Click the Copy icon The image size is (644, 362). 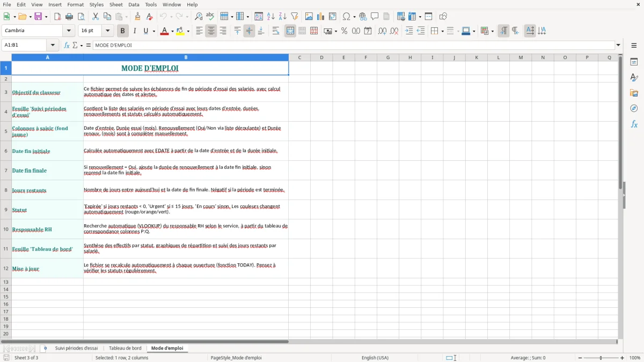click(107, 17)
